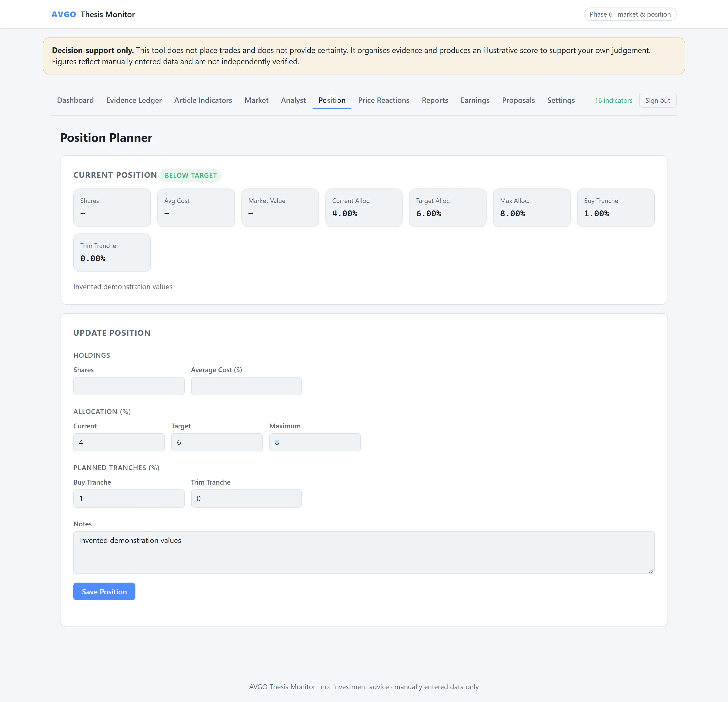Click the UPDATE POSITION section heading
This screenshot has width=728, height=702.
coord(112,333)
